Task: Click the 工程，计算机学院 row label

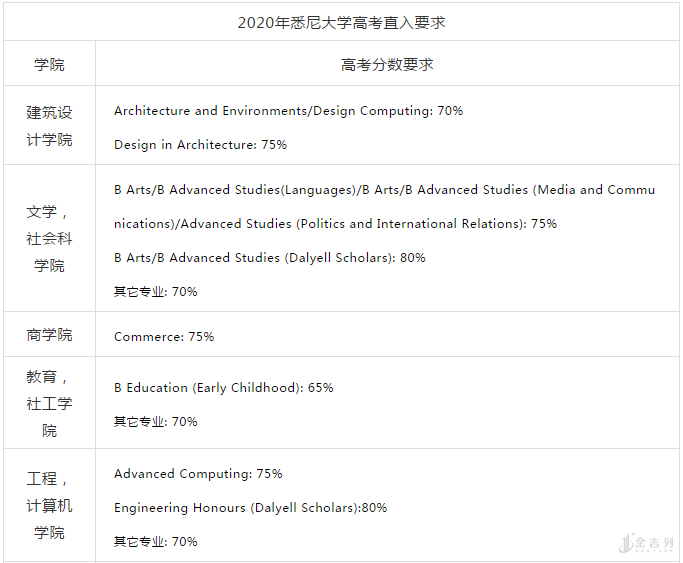Action: 49,506
